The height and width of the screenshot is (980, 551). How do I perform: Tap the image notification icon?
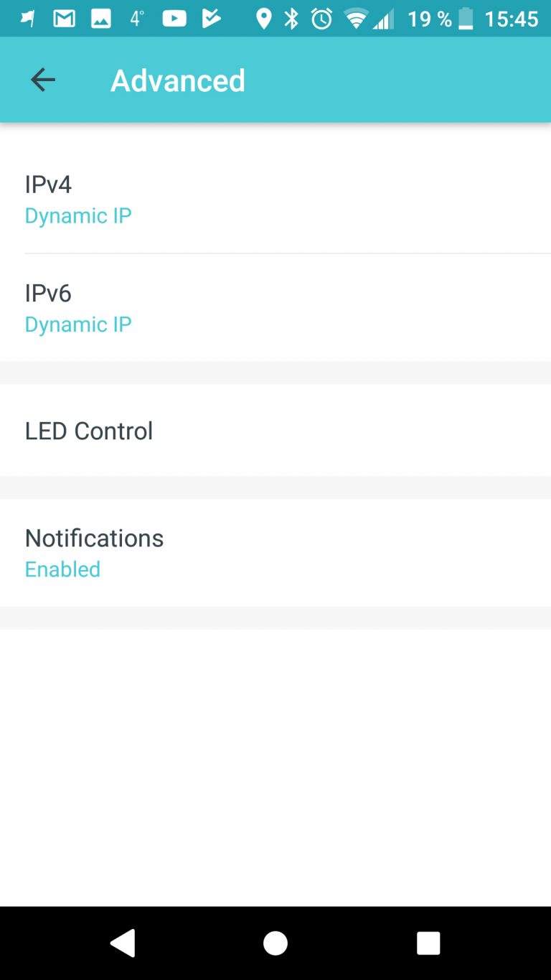(x=101, y=19)
